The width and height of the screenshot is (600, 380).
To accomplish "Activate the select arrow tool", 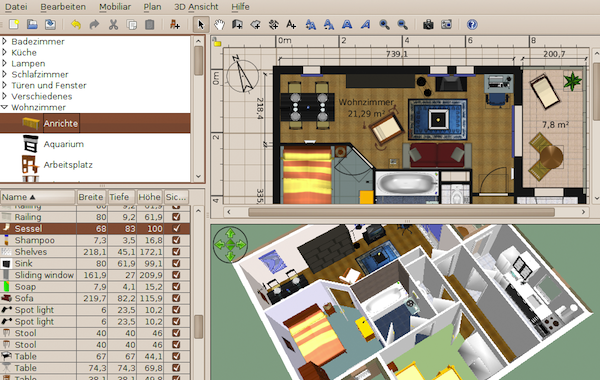I will coord(201,24).
